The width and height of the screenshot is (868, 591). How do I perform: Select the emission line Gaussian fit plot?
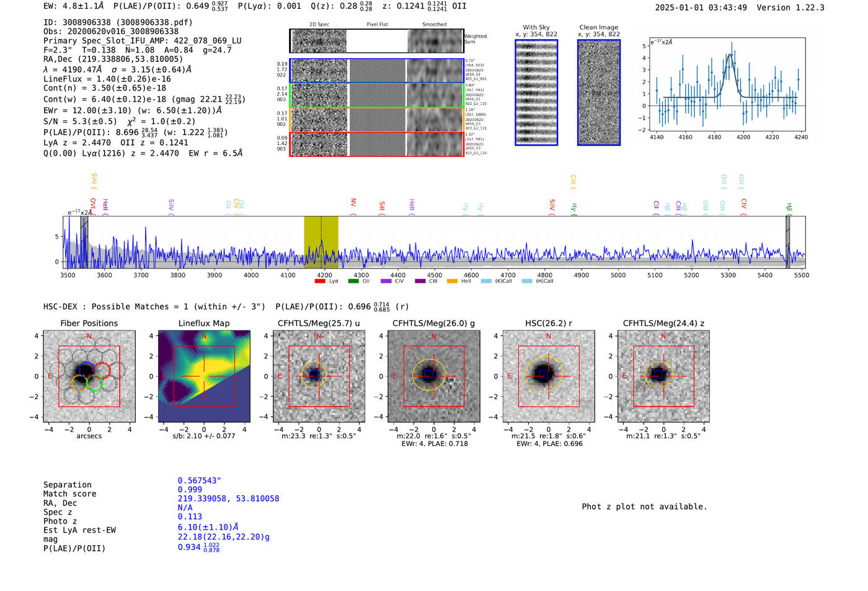[727, 84]
